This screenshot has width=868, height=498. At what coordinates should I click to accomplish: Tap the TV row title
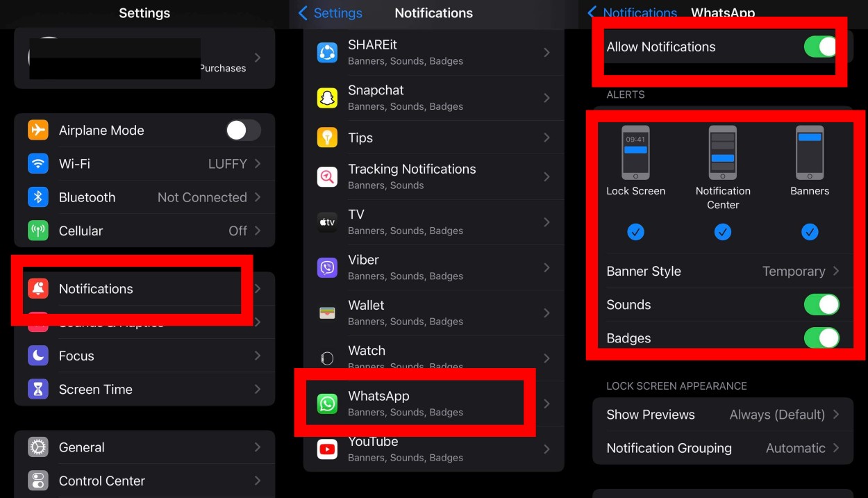point(356,214)
